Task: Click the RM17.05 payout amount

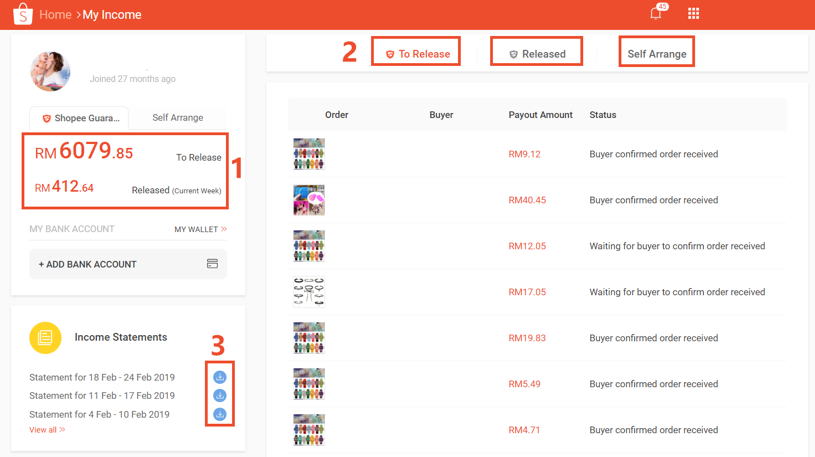Action: [527, 292]
